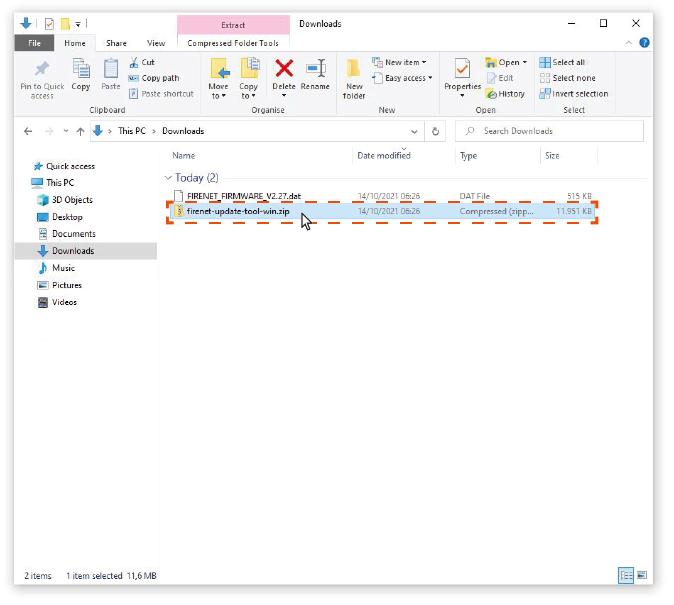Click the Paste clipboard icon

[x=111, y=69]
